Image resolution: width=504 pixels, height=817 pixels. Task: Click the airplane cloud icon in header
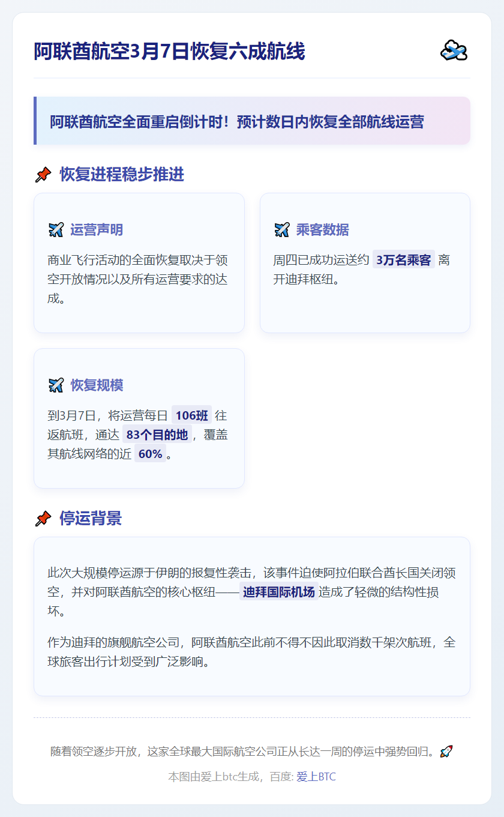(x=454, y=51)
